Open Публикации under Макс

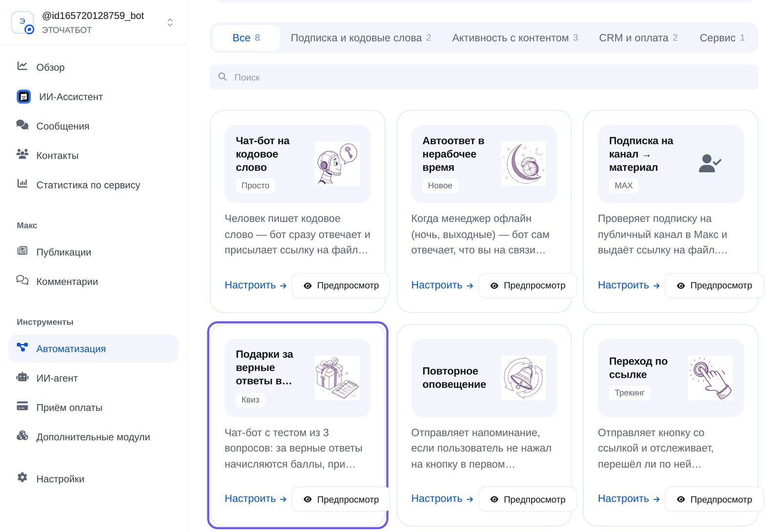93,252
